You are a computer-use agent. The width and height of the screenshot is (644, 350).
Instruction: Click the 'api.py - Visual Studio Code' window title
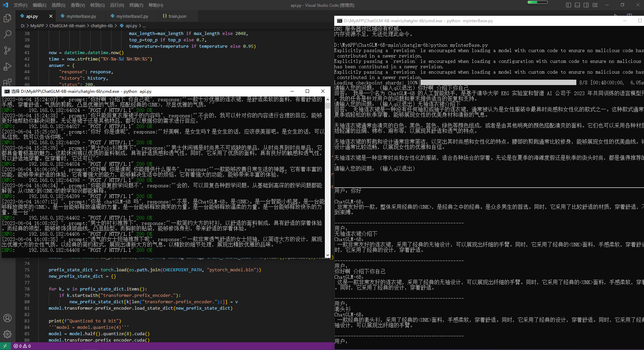click(x=322, y=5)
